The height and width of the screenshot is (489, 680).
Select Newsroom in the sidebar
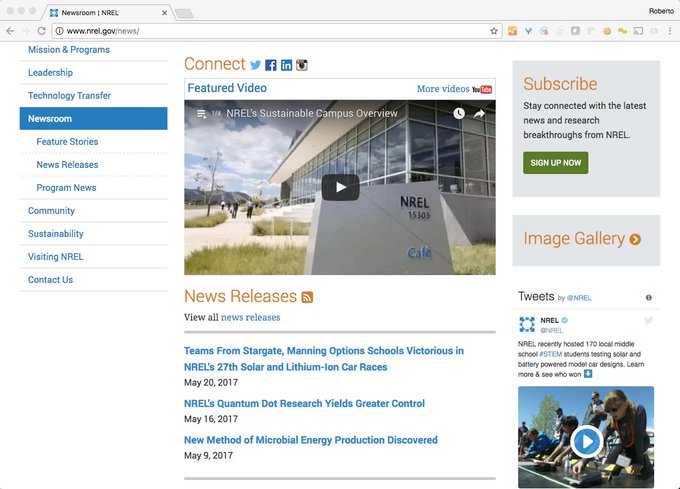[x=93, y=118]
